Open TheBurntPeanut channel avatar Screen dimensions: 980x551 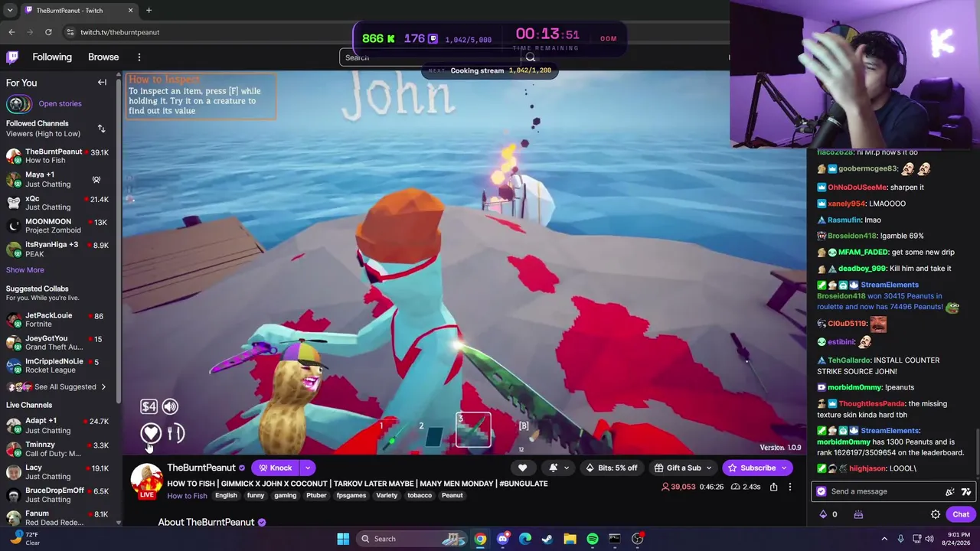click(x=146, y=481)
